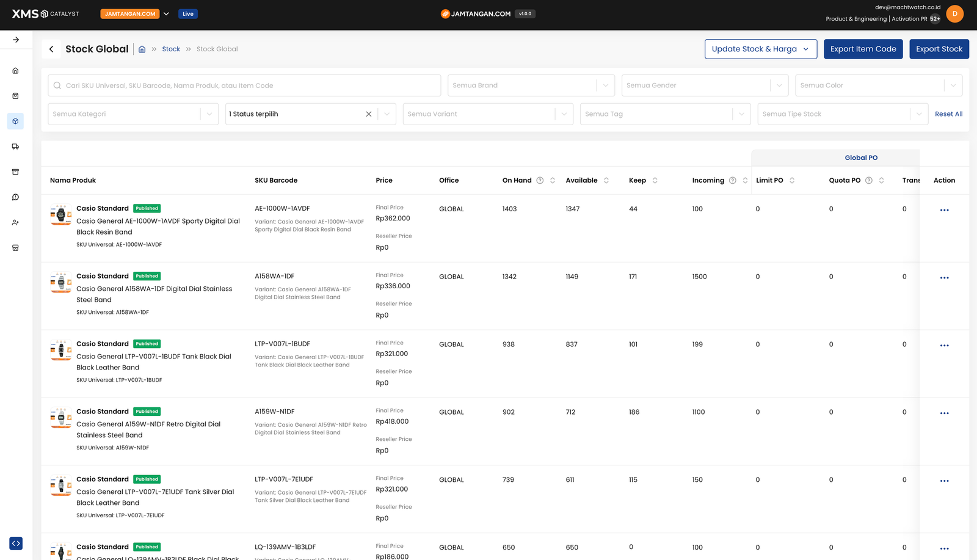Open the Home icon in the sidebar

16,71
